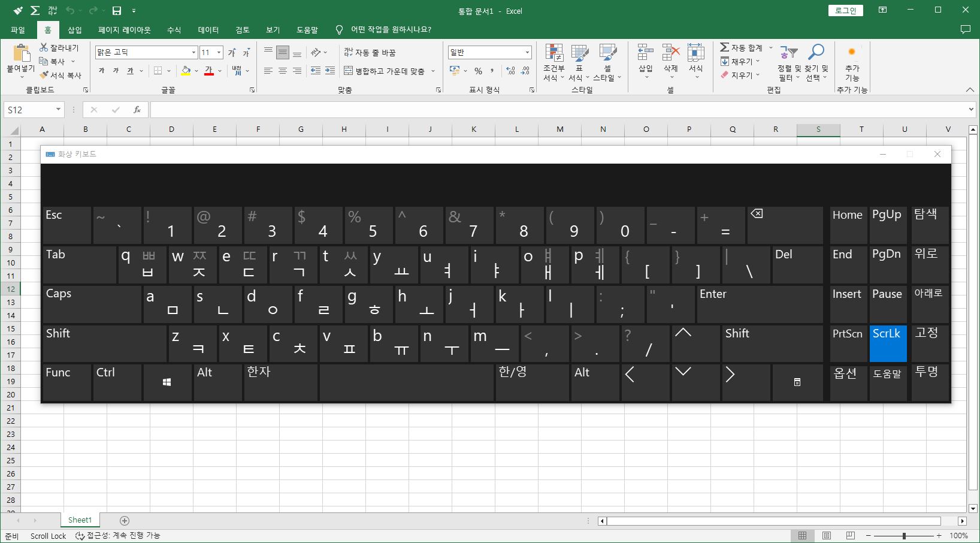Click the increase indent icon
Screen dimensions: 980x543
pyautogui.click(x=329, y=71)
